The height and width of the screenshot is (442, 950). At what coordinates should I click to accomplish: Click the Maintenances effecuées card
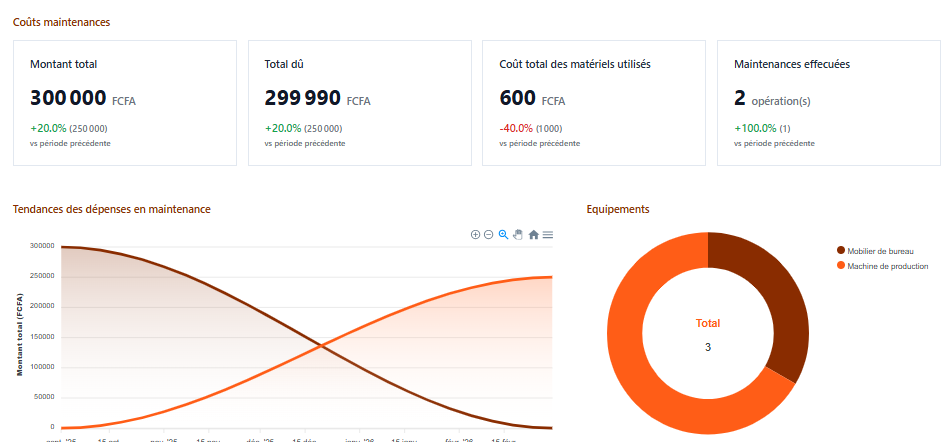pyautogui.click(x=828, y=103)
